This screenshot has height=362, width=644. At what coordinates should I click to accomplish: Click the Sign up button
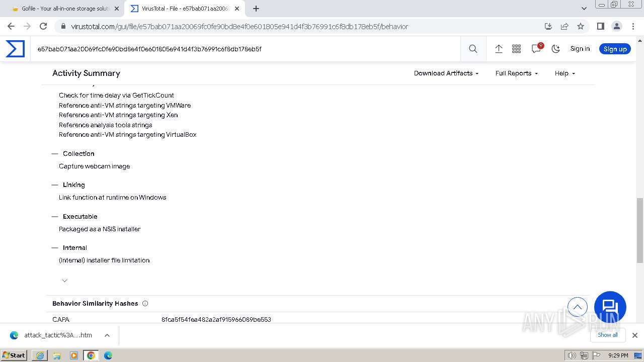click(x=615, y=49)
